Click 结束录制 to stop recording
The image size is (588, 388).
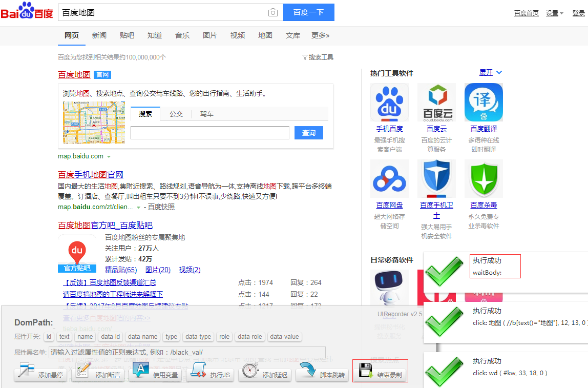point(380,372)
